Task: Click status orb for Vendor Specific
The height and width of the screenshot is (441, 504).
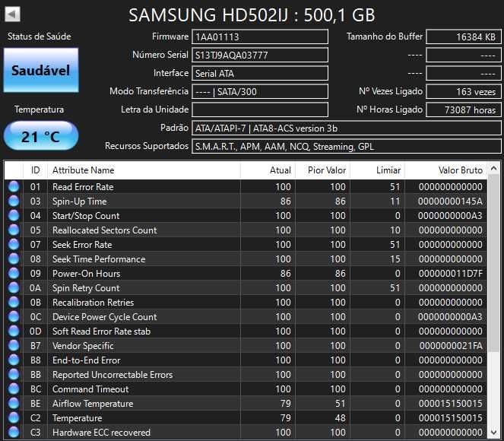Action: (x=14, y=346)
